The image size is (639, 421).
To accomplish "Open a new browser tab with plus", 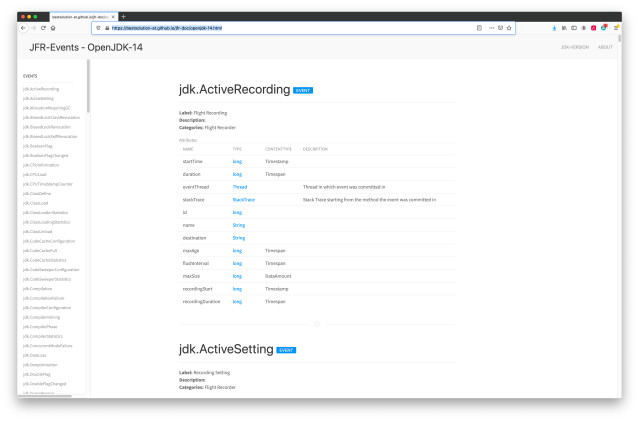I will click(x=123, y=17).
